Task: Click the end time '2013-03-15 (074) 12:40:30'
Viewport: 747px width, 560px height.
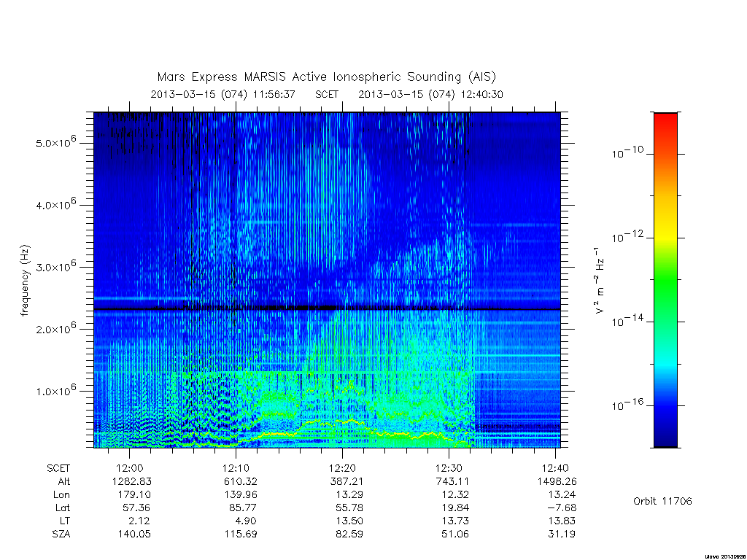Action: (x=430, y=94)
